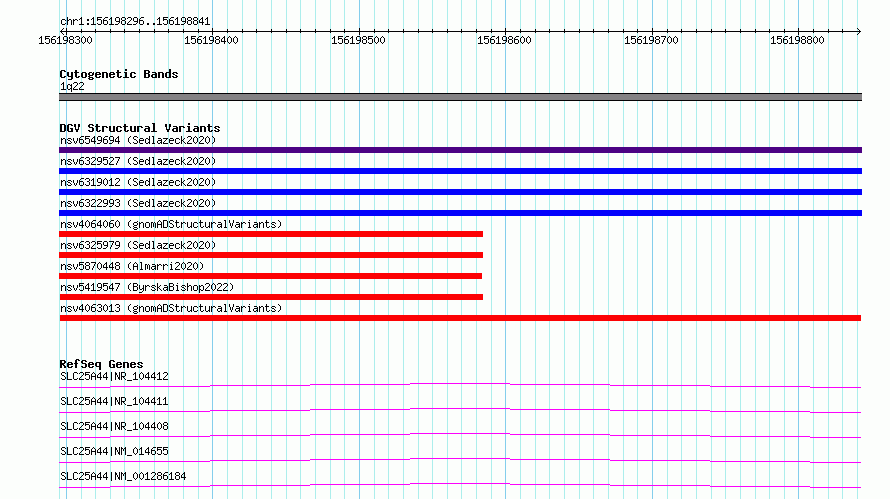Click the nsv4063013 (gnomADStructuralVariants) label

tap(171, 308)
